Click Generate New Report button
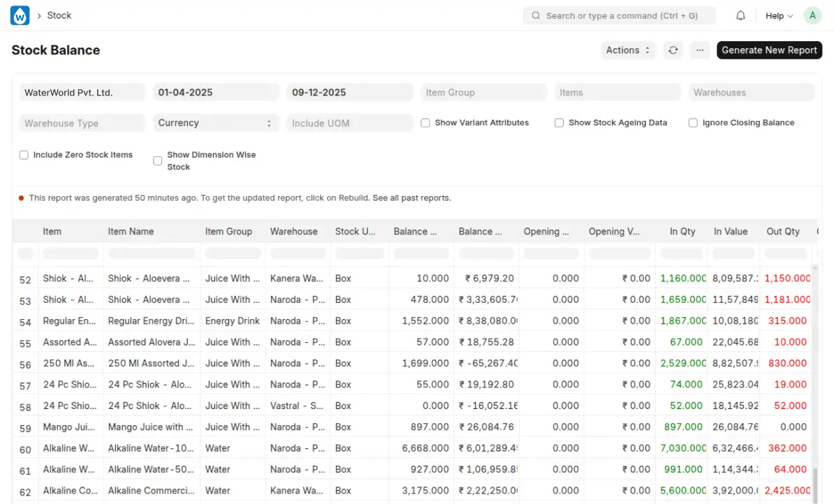 point(769,50)
